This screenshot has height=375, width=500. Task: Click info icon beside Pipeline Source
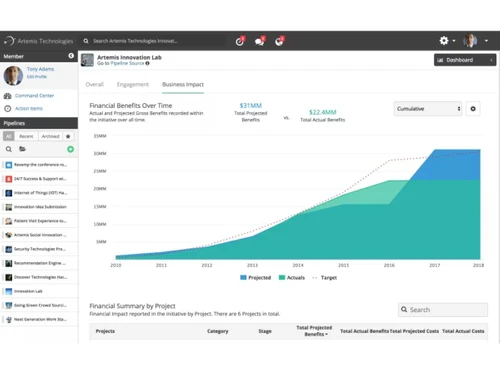[147, 63]
